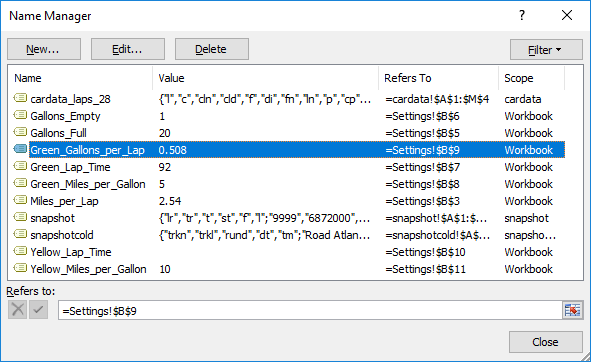Click the reference =Settings!$B$11

click(425, 269)
